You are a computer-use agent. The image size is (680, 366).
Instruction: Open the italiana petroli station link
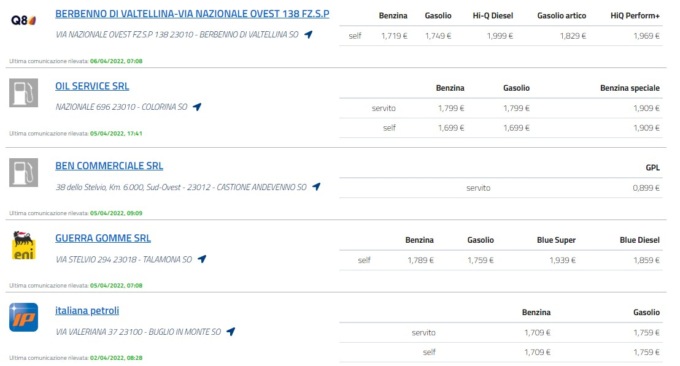pyautogui.click(x=87, y=310)
